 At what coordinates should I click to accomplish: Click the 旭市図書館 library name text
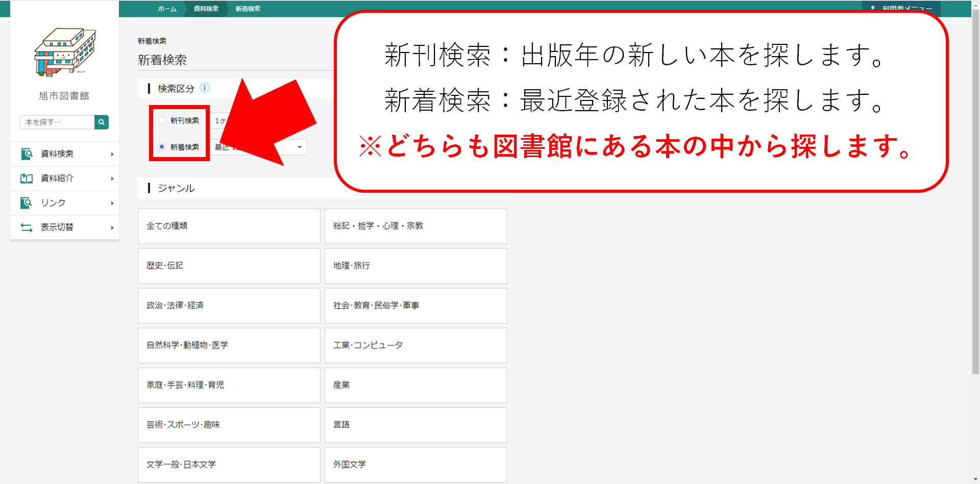64,96
